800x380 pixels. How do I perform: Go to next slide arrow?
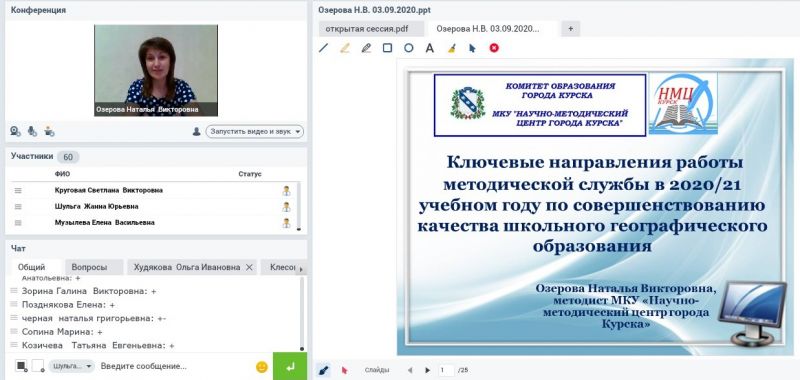[x=428, y=370]
